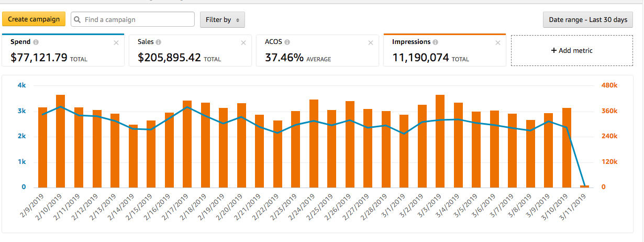The height and width of the screenshot is (242, 644).
Task: Click the search magnifier icon
Action: coord(77,20)
